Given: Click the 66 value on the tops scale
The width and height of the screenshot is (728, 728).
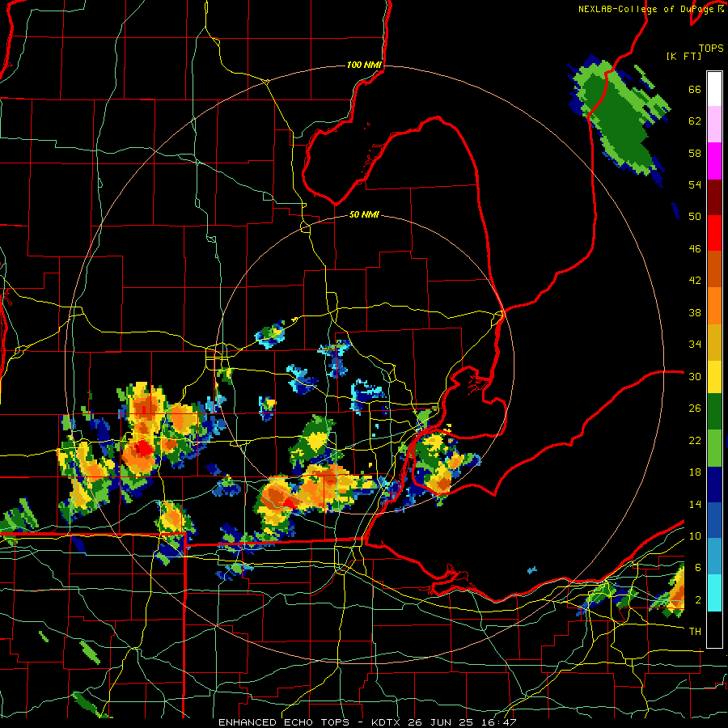Looking at the screenshot, I should 695,89.
